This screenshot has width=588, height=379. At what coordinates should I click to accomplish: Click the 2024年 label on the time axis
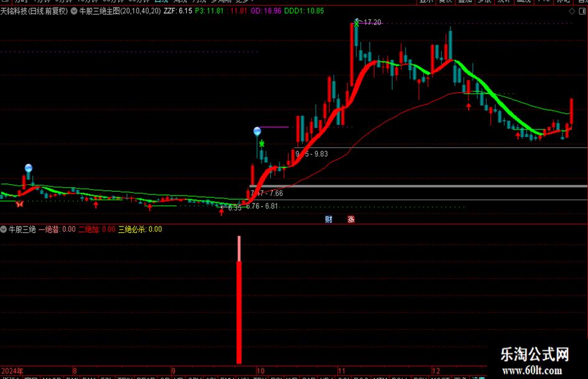pos(12,371)
